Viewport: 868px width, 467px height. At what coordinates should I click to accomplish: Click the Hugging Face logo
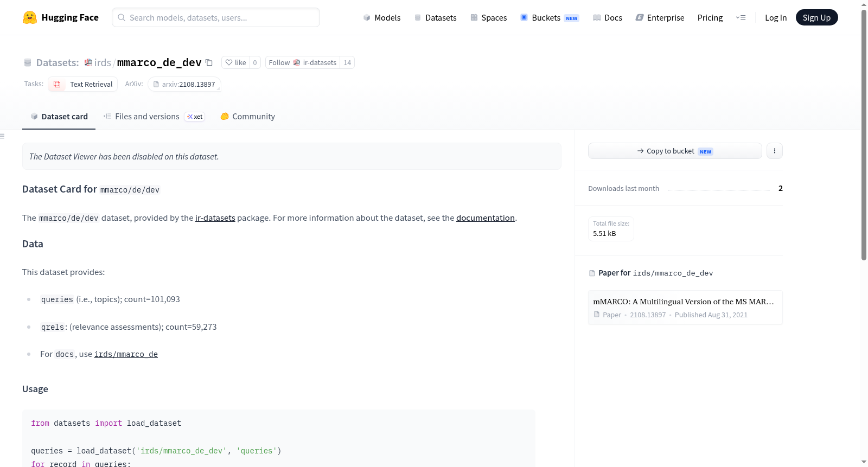coord(61,17)
